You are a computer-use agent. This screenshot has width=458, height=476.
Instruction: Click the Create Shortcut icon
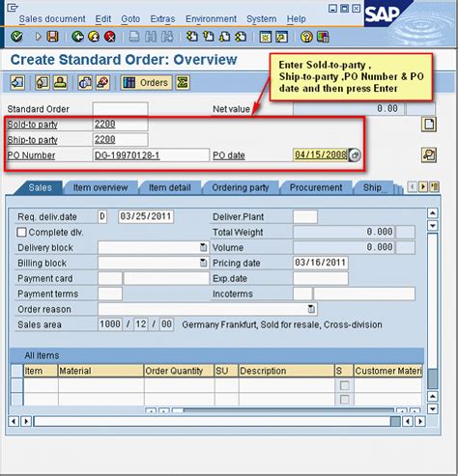[x=281, y=37]
